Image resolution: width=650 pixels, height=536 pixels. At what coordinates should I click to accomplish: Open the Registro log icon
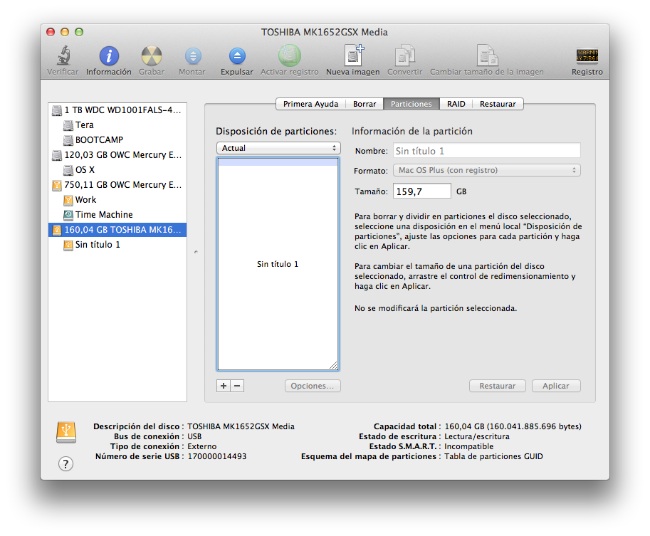(x=587, y=56)
